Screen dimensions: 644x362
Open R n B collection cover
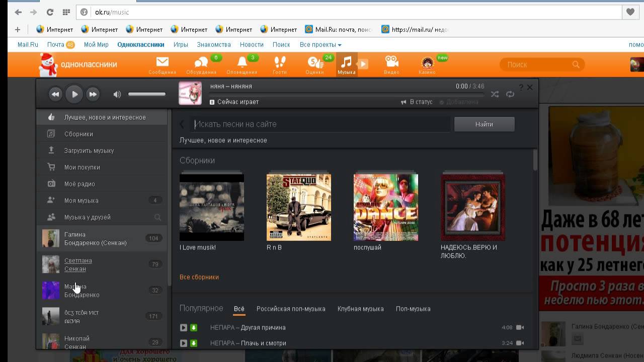pyautogui.click(x=299, y=207)
